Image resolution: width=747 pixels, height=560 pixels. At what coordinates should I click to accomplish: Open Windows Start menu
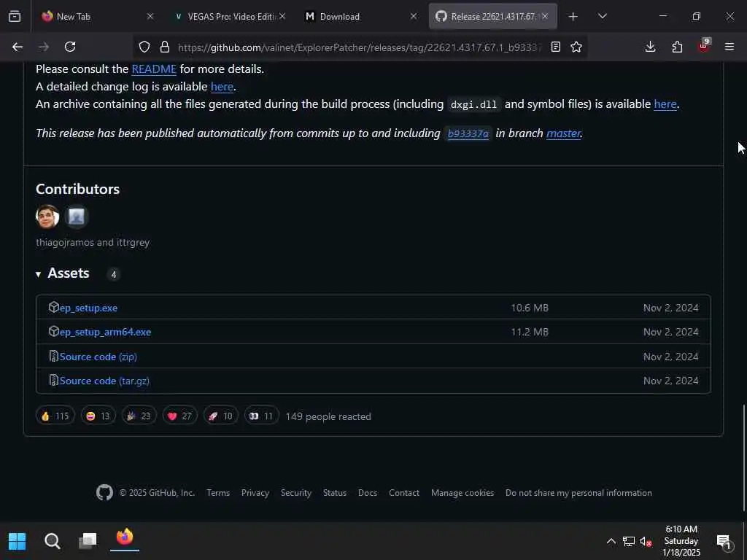point(18,541)
